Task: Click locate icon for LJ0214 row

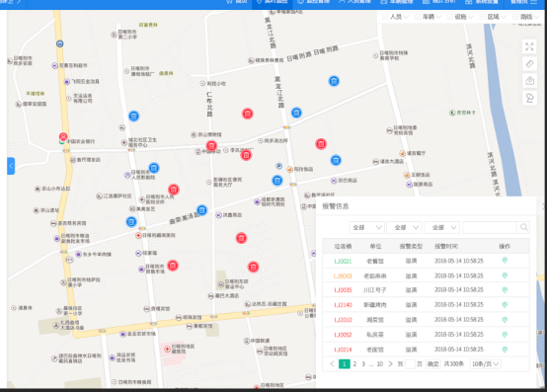Action: pos(505,350)
